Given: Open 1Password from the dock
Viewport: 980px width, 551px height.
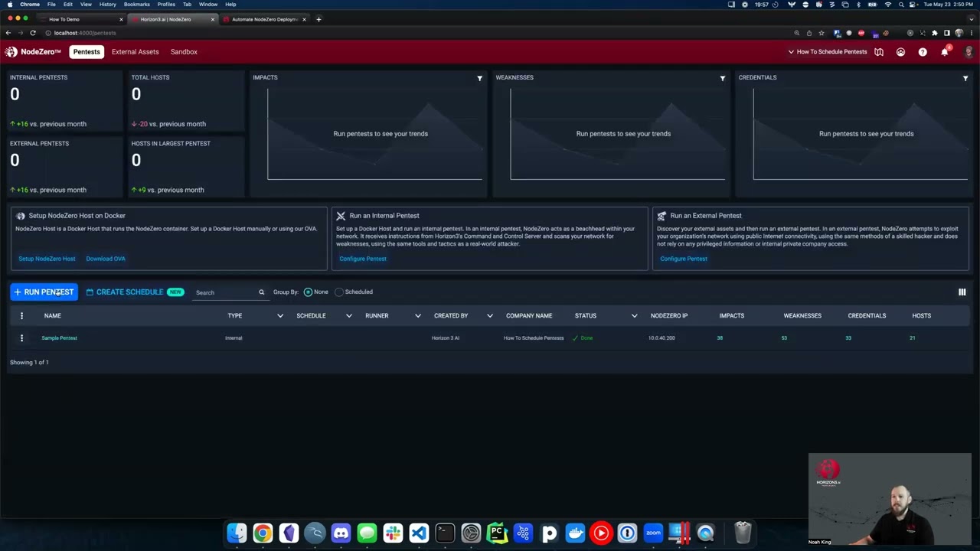Looking at the screenshot, I should [627, 532].
